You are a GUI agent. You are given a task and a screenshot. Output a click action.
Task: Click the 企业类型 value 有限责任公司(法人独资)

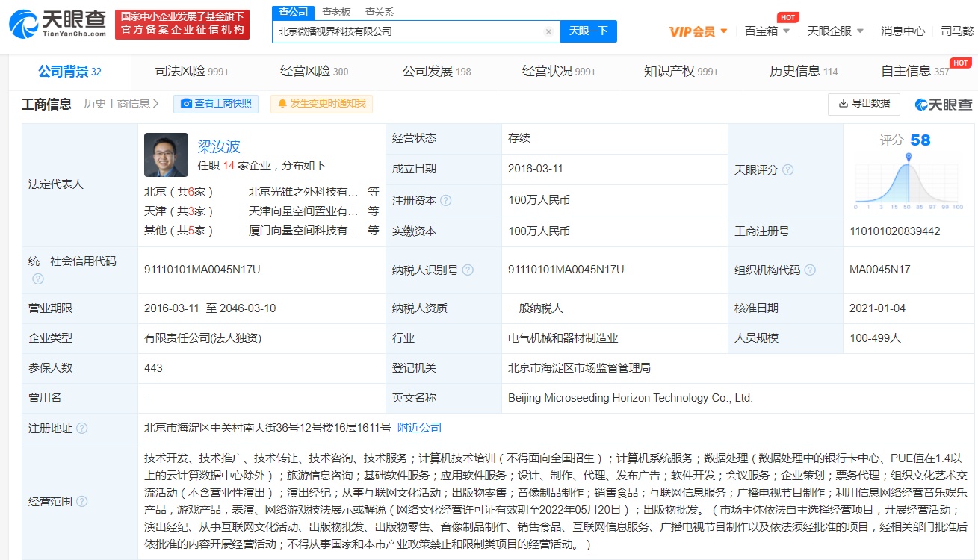202,338
